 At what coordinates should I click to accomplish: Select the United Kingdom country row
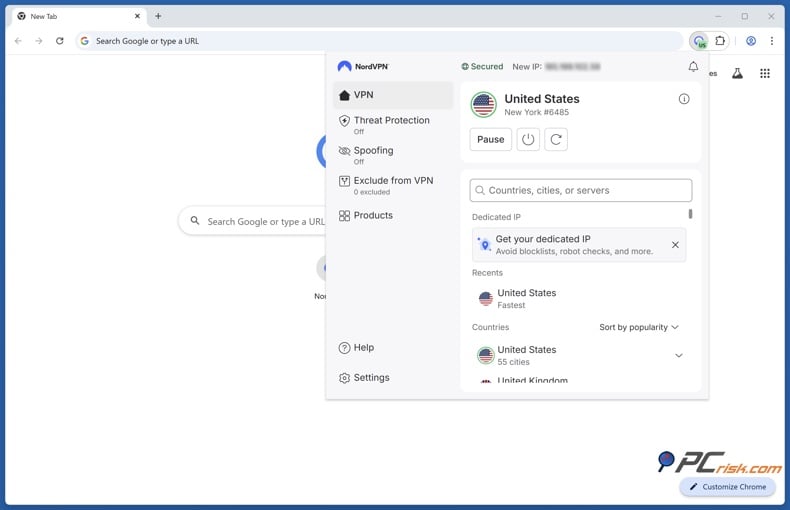pos(579,380)
